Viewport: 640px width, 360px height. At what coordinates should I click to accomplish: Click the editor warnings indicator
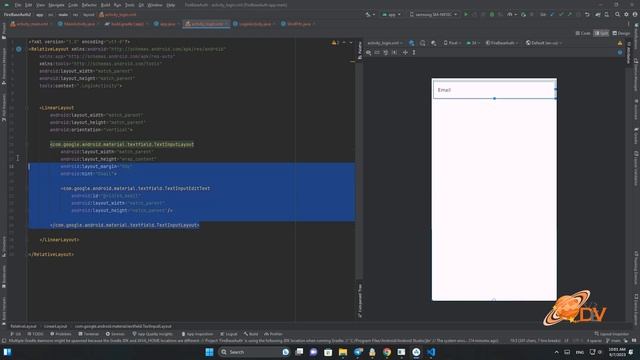pos(335,42)
